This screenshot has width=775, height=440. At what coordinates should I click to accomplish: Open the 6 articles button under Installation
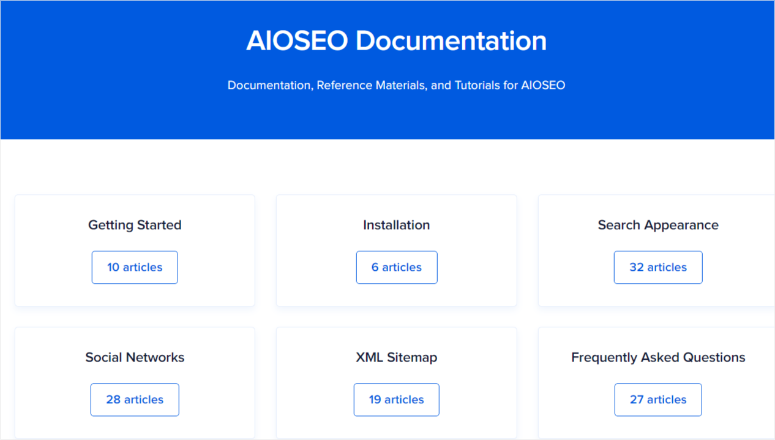pyautogui.click(x=396, y=267)
